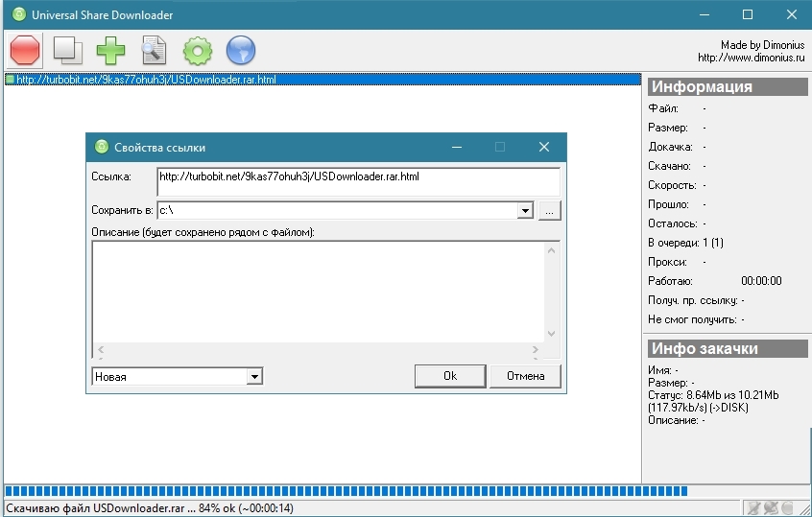Select the turbobit.net link in list
This screenshot has height=517, width=812.
click(144, 80)
